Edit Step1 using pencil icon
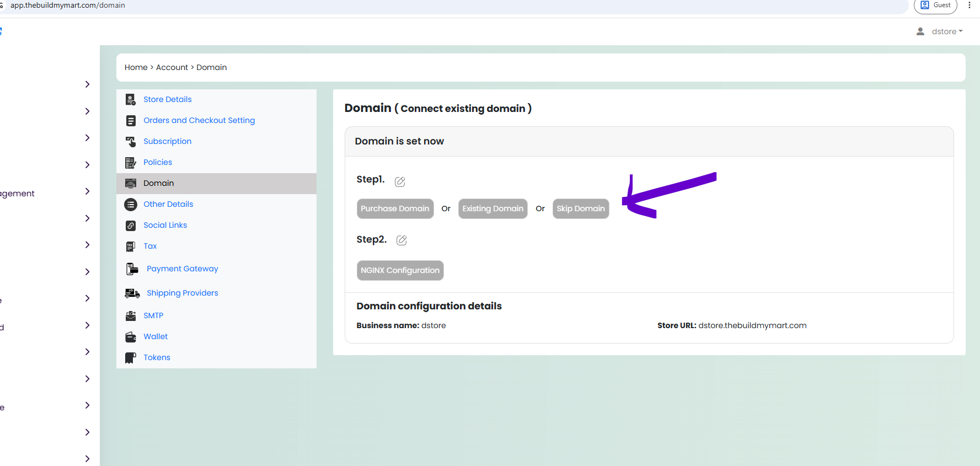Viewport: 980px width, 466px height. pos(400,181)
